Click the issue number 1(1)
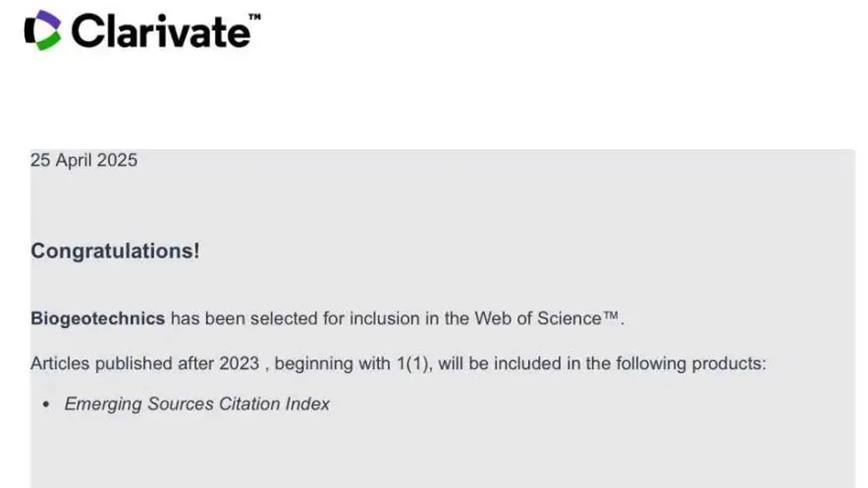This screenshot has width=868, height=488. (x=413, y=363)
